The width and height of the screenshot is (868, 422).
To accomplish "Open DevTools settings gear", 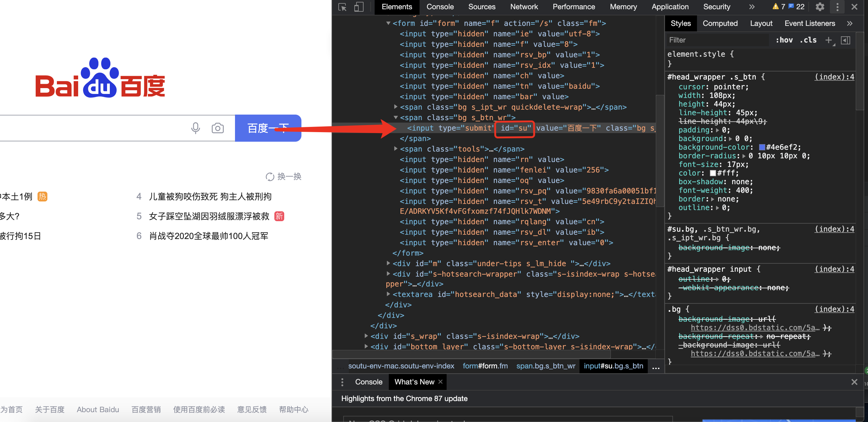I will pos(820,7).
